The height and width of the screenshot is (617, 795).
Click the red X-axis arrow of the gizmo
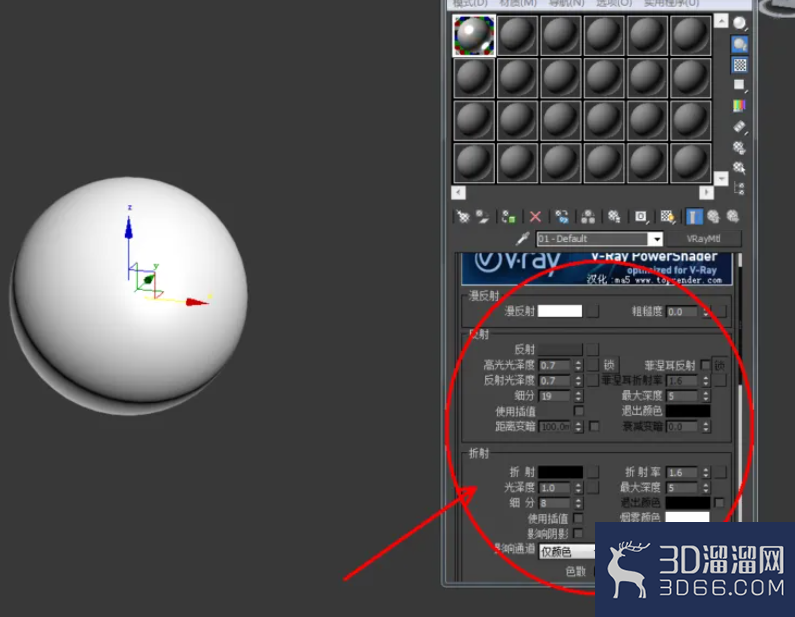[197, 302]
